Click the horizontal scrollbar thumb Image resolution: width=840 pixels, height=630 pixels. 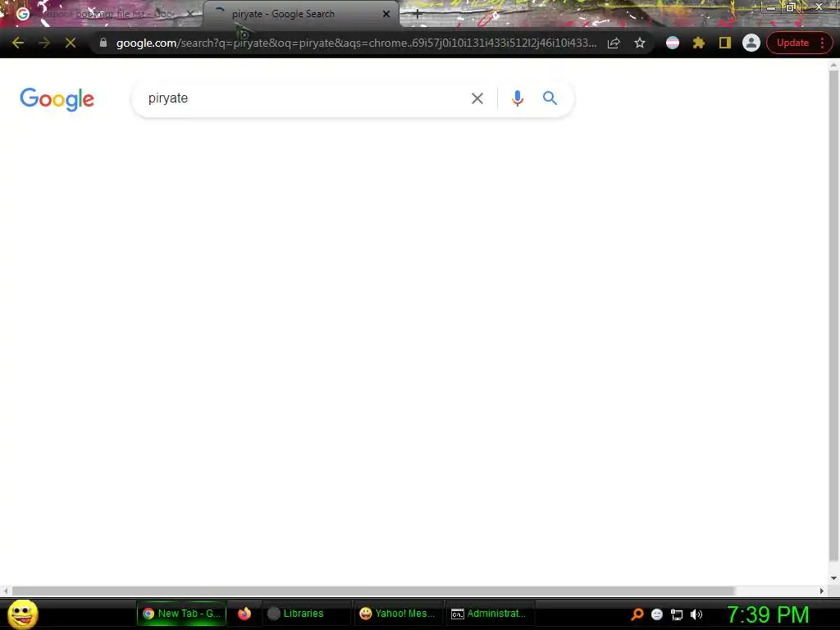tap(373, 591)
